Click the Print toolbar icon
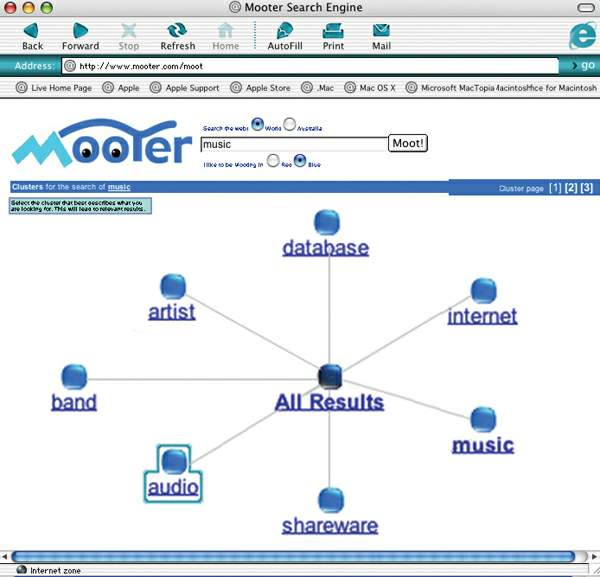 pos(333,31)
